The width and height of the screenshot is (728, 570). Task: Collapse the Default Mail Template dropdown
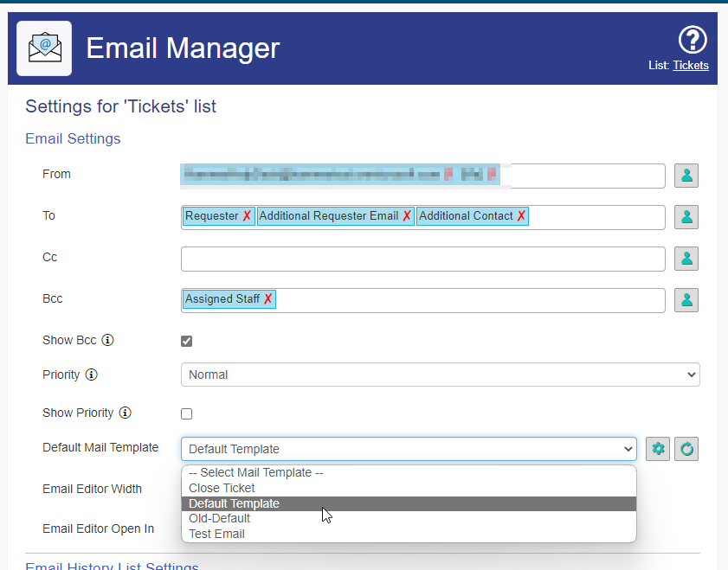point(409,449)
